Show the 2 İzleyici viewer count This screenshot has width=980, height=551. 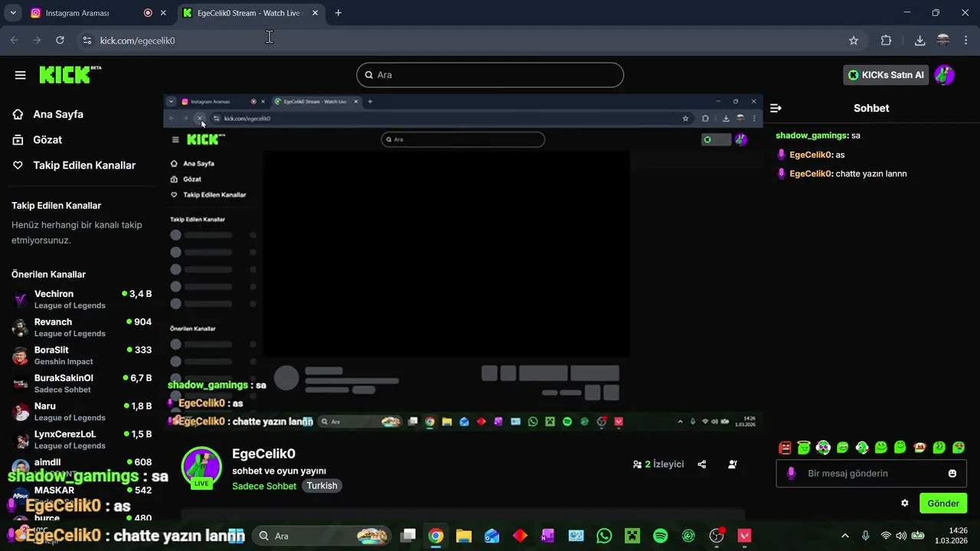click(658, 465)
